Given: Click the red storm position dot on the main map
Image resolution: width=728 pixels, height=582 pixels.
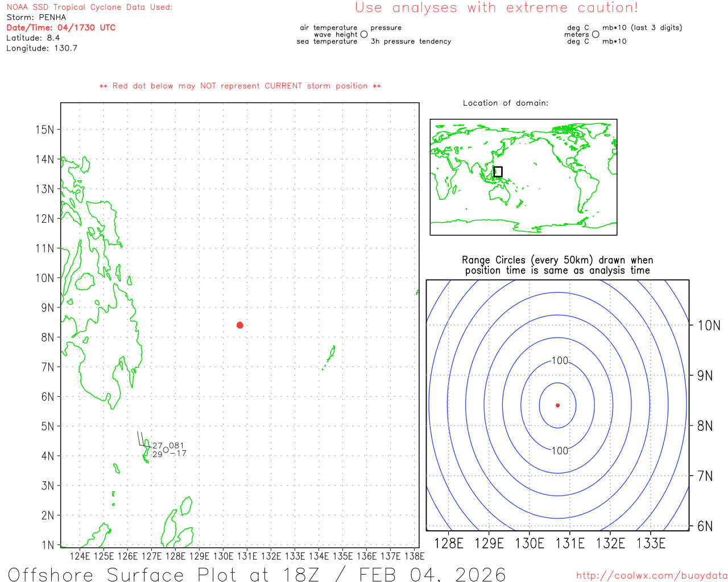Looking at the screenshot, I should pos(240,325).
